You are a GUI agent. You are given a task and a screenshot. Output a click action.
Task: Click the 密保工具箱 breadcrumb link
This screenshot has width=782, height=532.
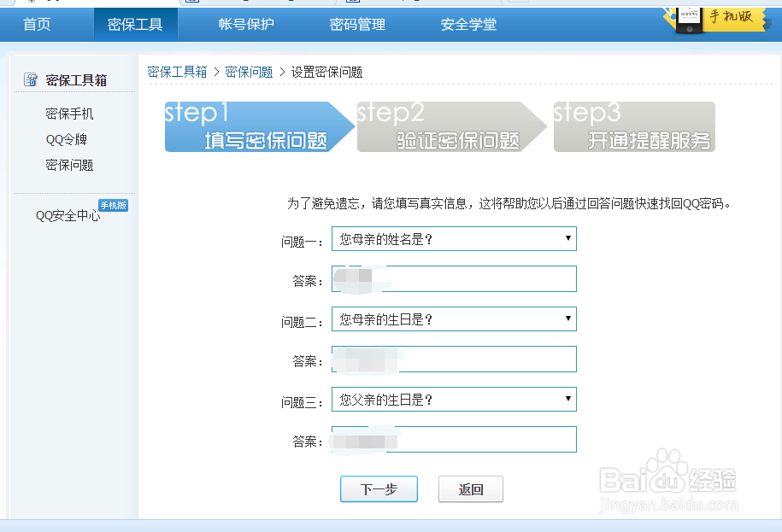point(177,72)
